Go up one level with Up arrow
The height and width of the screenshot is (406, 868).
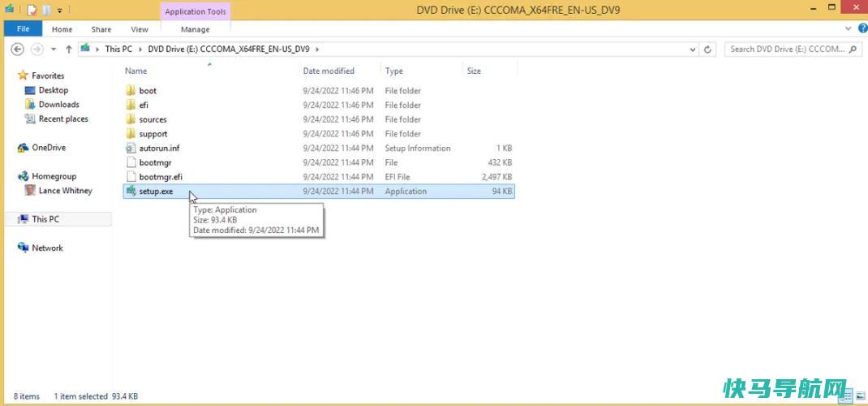[x=69, y=50]
